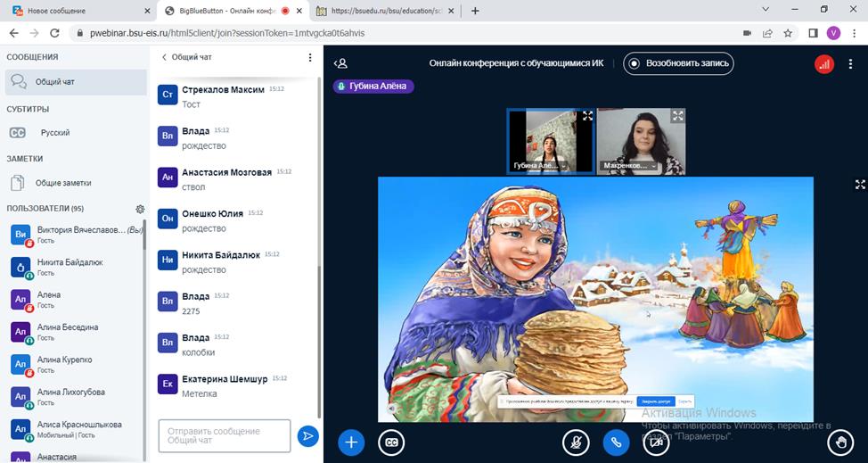Viewport: 868px width, 463px height.
Task: Select user Алена in list
Action: tap(75, 300)
